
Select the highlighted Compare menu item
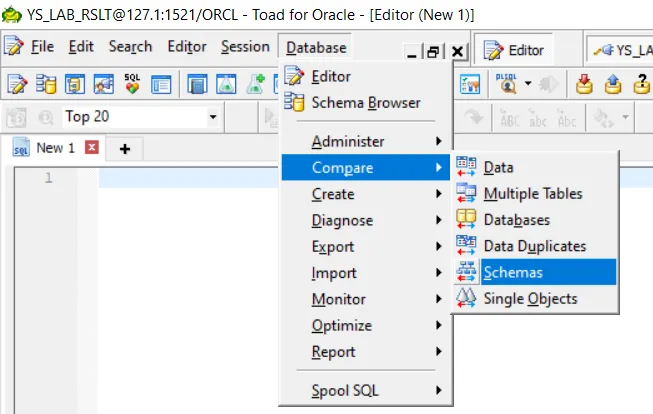point(366,167)
